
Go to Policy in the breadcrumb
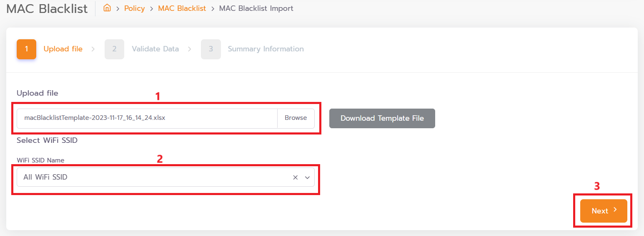(134, 8)
